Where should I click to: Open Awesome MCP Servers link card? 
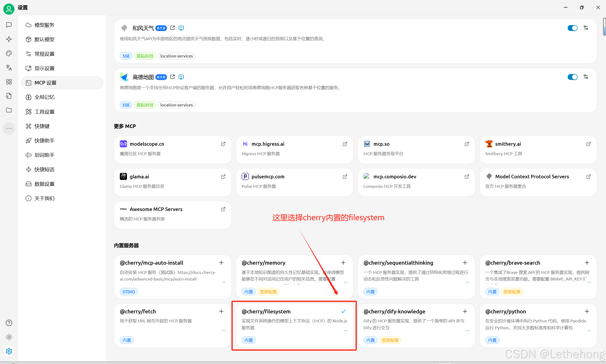[173, 215]
